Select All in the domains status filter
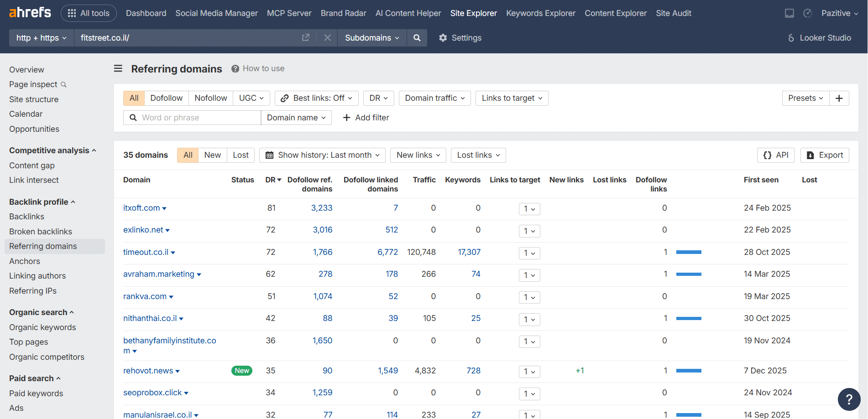The width and height of the screenshot is (868, 419). tap(188, 155)
